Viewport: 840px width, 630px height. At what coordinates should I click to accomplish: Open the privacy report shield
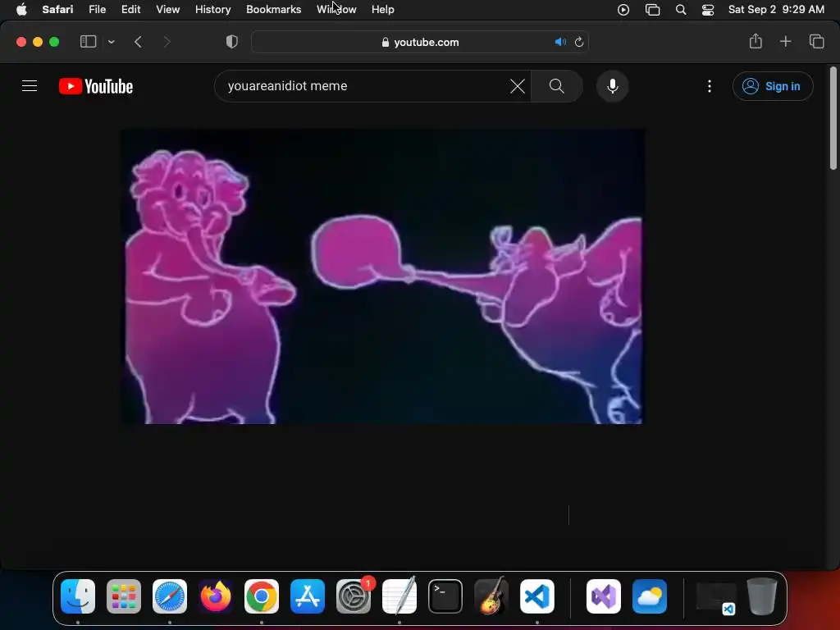click(x=232, y=42)
